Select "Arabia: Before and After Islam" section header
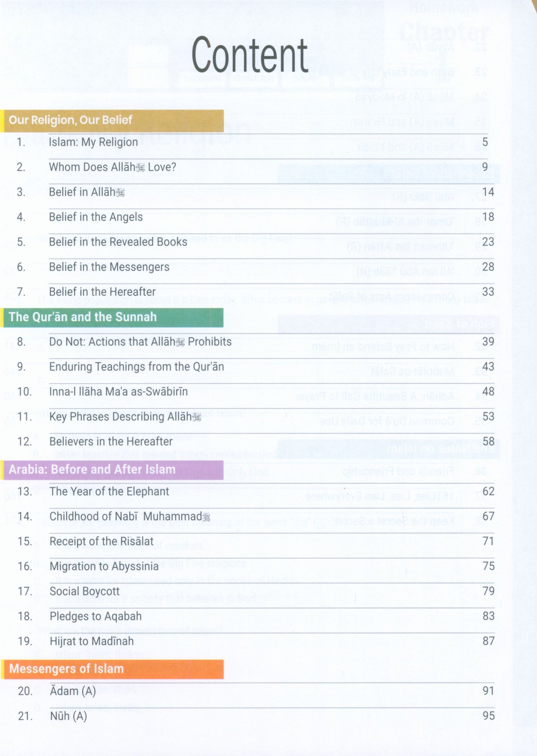 [x=92, y=469]
